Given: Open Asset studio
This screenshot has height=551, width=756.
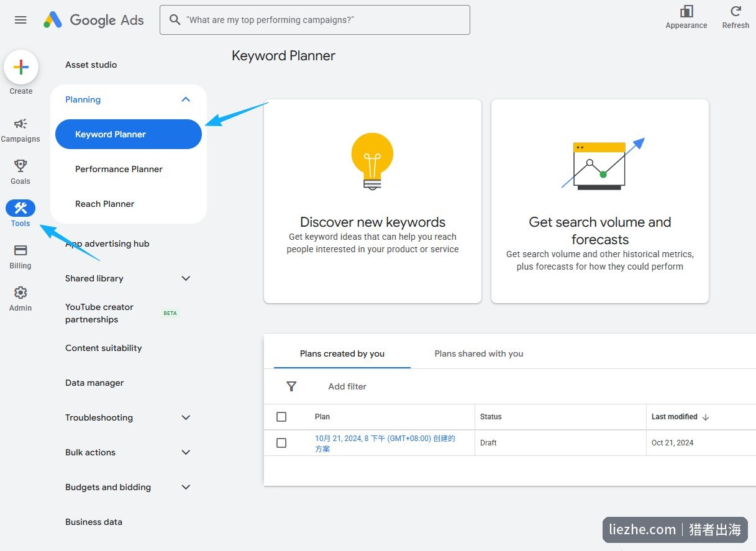Looking at the screenshot, I should (x=91, y=65).
